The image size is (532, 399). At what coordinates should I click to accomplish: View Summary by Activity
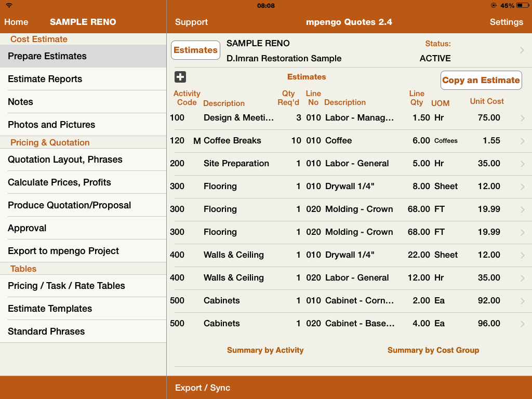[x=265, y=350]
